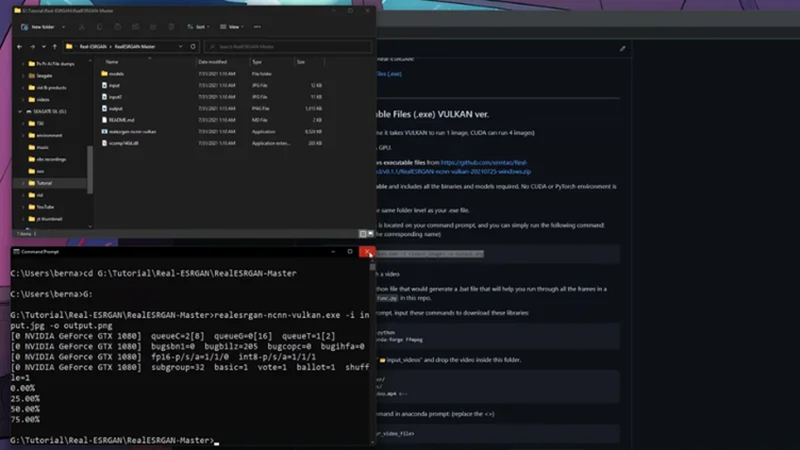Select the yt thumbnail folder in tree
The height and width of the screenshot is (450, 800).
tap(49, 219)
